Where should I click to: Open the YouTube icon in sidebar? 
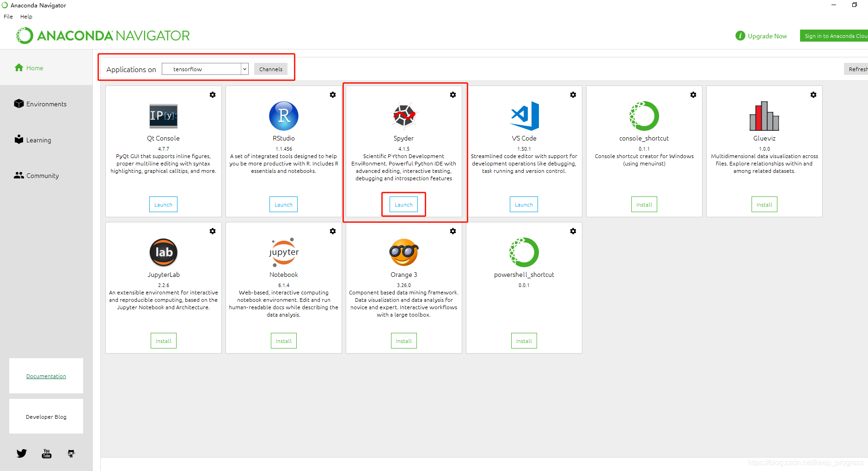click(x=47, y=453)
